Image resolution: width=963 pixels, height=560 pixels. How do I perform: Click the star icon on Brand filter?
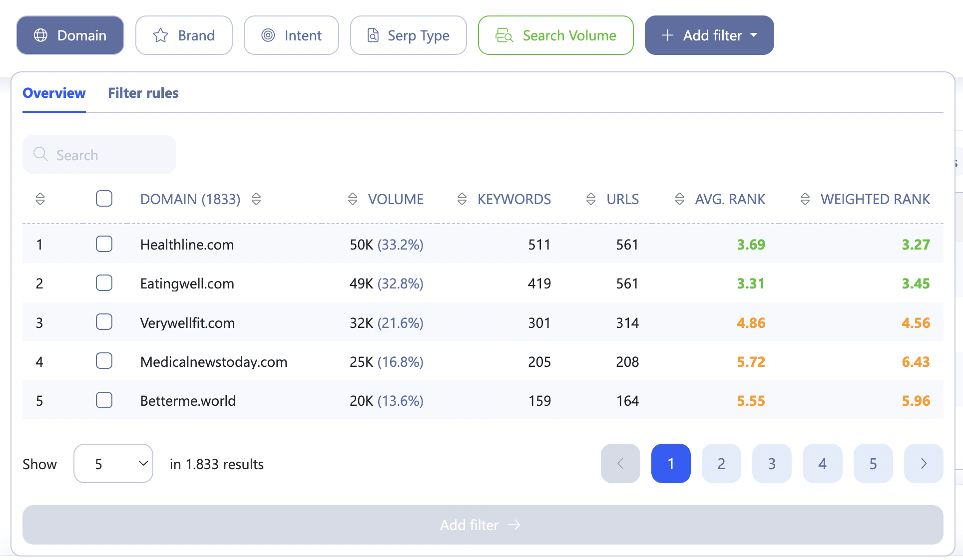(160, 35)
